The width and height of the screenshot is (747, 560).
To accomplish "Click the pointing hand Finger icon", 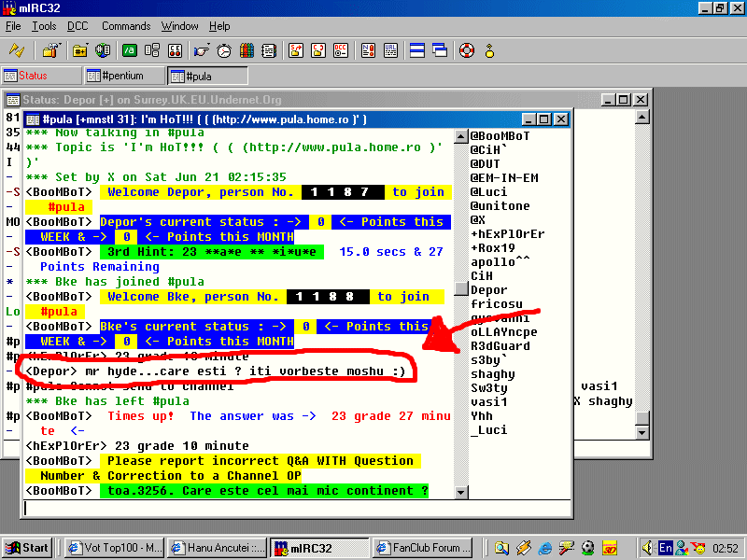I will [202, 50].
